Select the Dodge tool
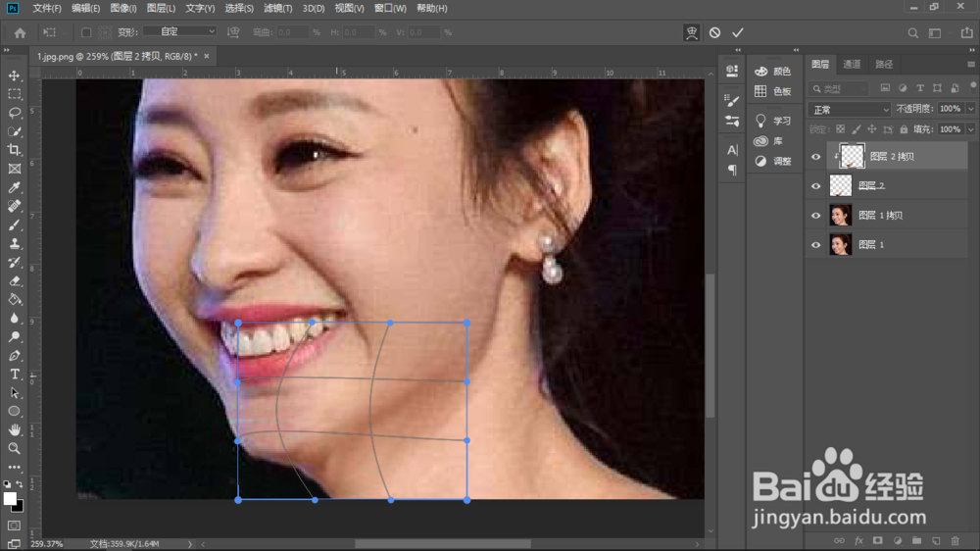980x551 pixels. 14,336
